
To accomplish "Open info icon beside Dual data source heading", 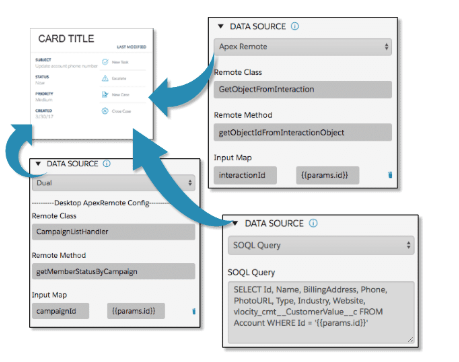I will [107, 164].
